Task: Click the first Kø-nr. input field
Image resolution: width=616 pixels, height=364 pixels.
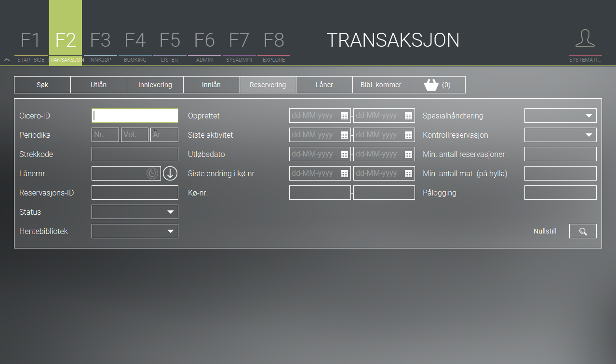Action: 320,193
